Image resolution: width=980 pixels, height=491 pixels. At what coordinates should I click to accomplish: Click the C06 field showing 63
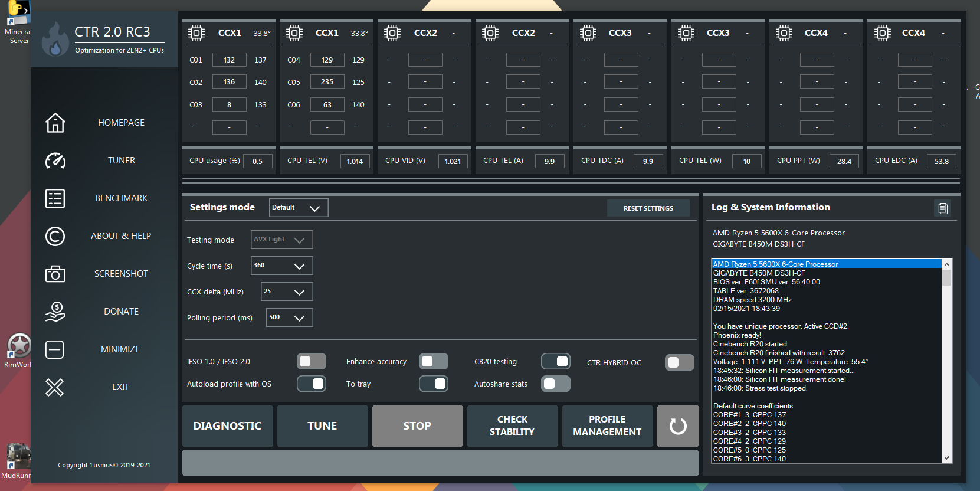[x=327, y=104]
